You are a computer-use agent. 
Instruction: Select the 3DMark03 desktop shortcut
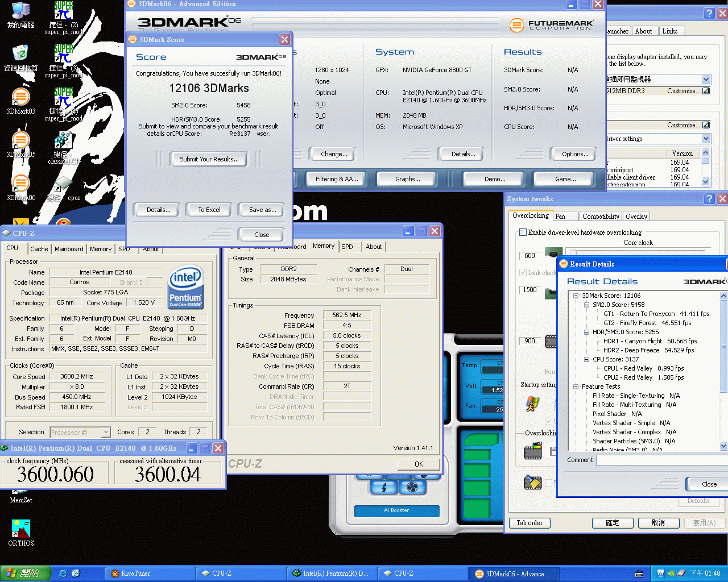pos(21,102)
